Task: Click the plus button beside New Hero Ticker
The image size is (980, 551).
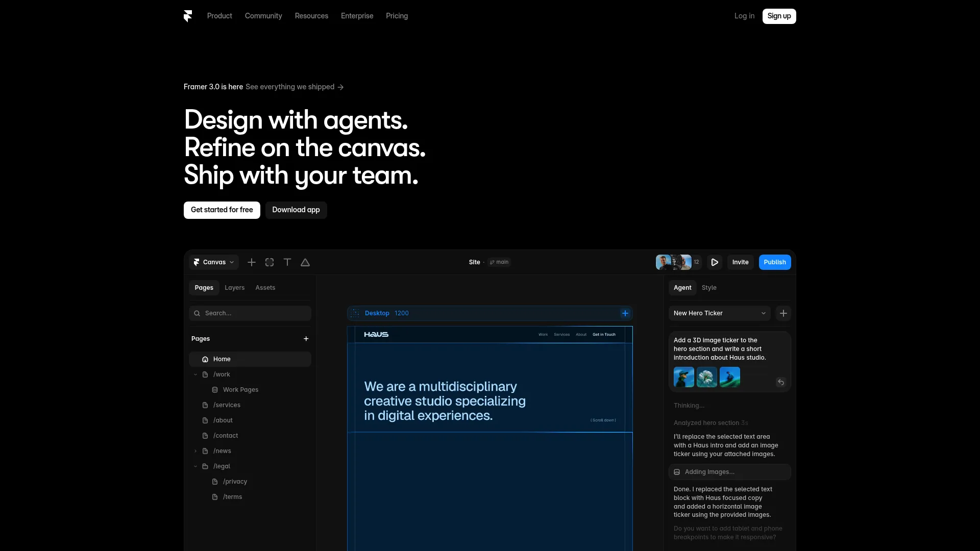Action: (783, 313)
